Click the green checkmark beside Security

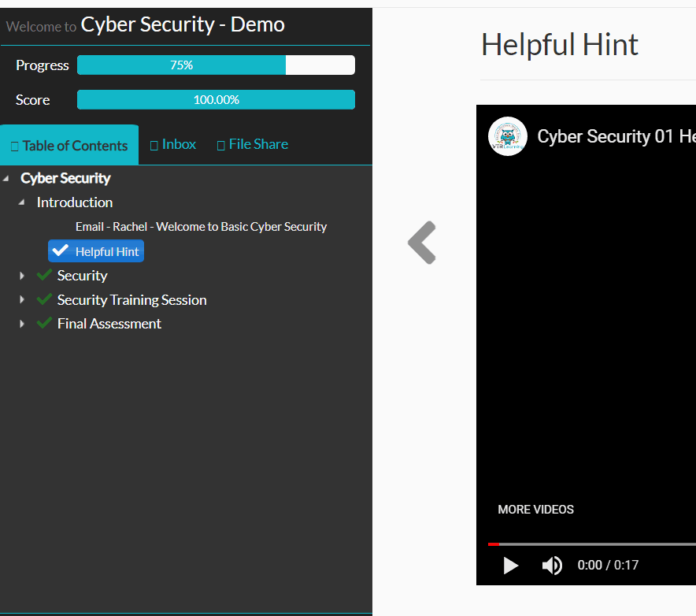pyautogui.click(x=44, y=275)
